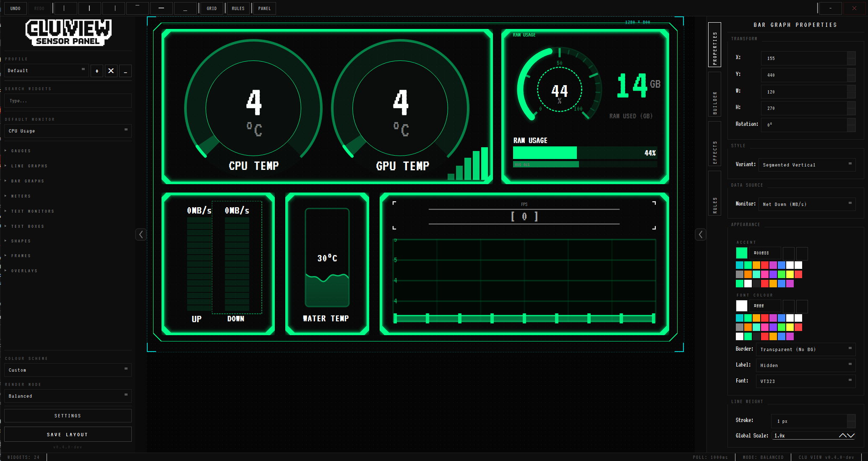Open the SETTINGS panel
This screenshot has height=461, width=868.
click(x=67, y=415)
